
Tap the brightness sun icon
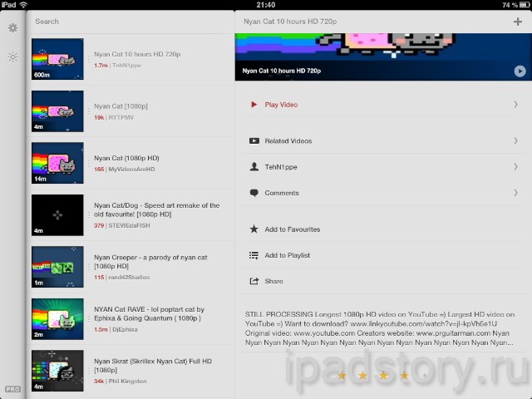[x=13, y=57]
